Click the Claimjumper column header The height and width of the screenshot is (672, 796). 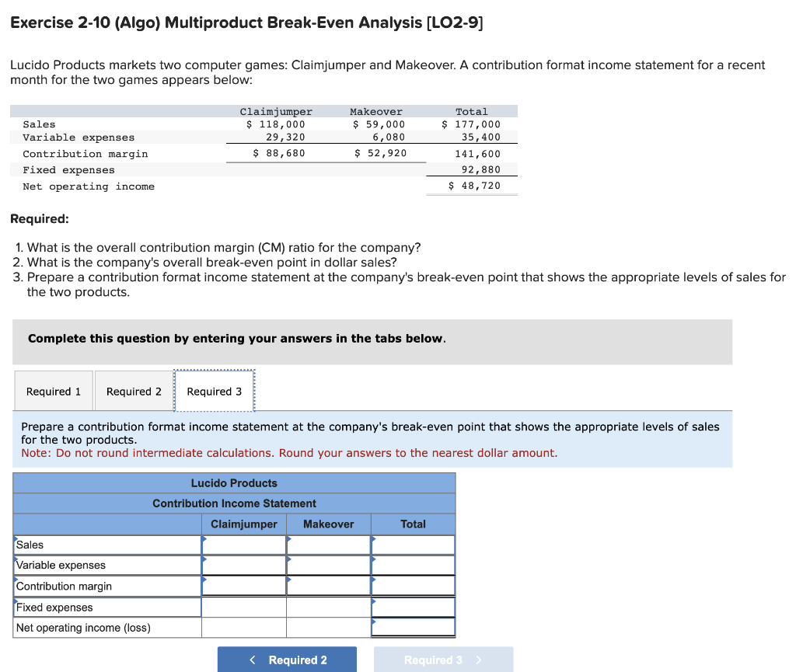pyautogui.click(x=243, y=524)
